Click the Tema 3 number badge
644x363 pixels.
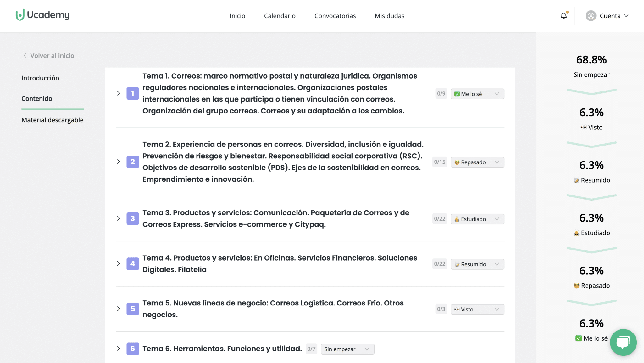click(133, 218)
